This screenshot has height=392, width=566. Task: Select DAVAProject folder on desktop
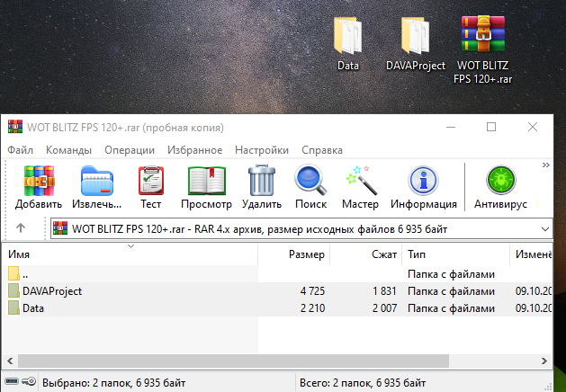click(416, 44)
